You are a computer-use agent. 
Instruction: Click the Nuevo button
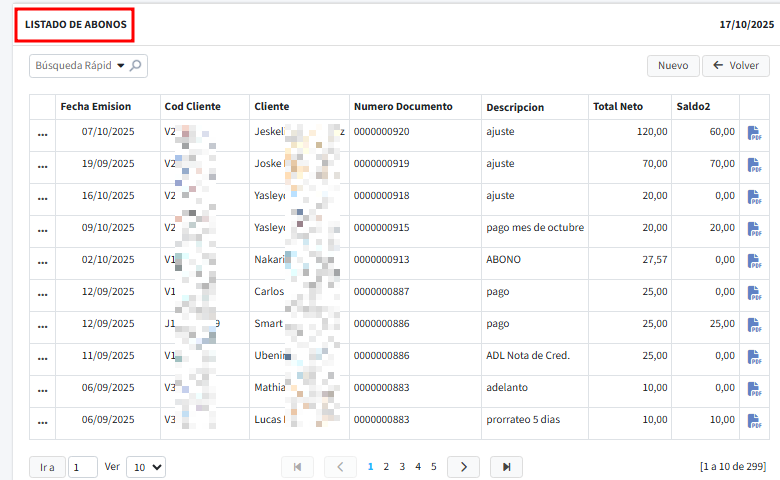(673, 66)
